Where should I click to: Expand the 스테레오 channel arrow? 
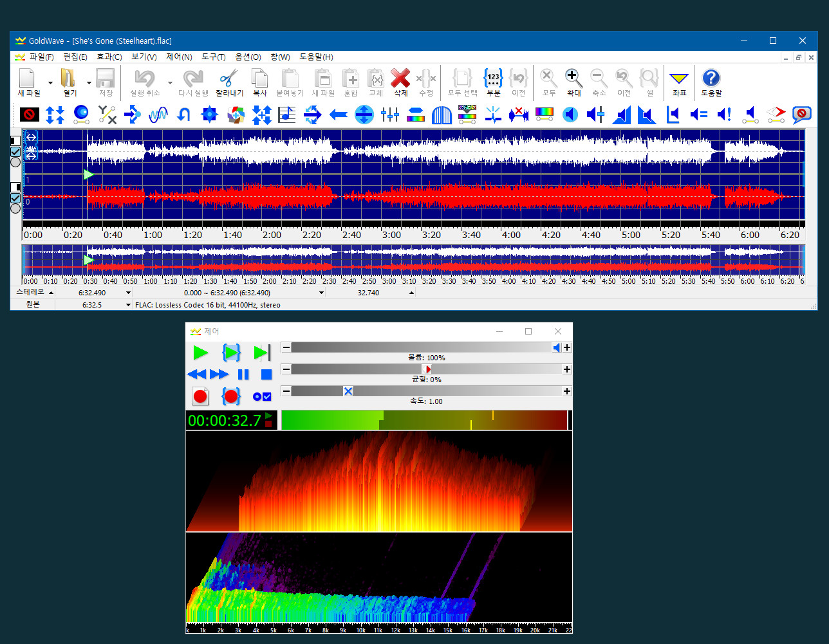tap(51, 293)
